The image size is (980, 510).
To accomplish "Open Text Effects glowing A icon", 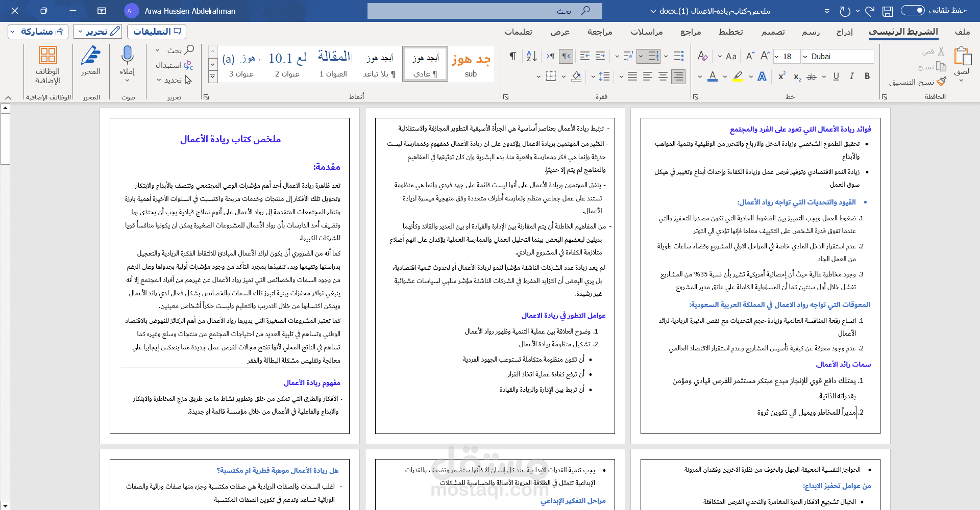I will [x=762, y=76].
